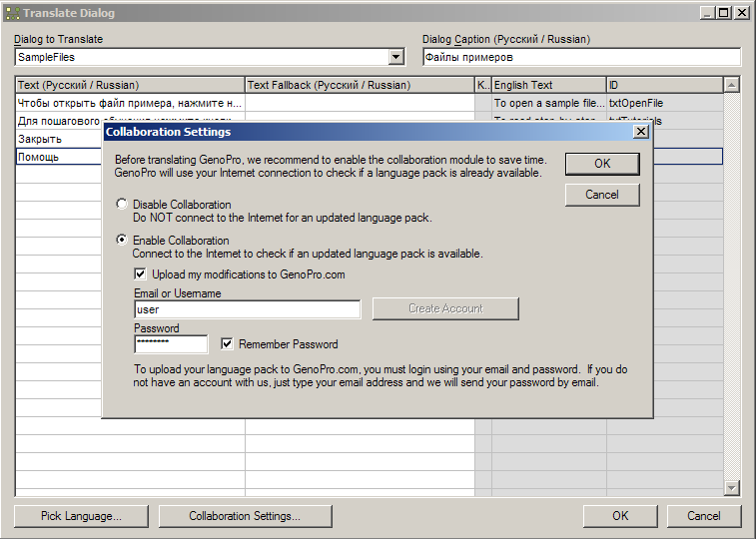Select the 'Закрыть' table cell
Image resolution: width=756 pixels, height=539 pixels.
click(59, 139)
